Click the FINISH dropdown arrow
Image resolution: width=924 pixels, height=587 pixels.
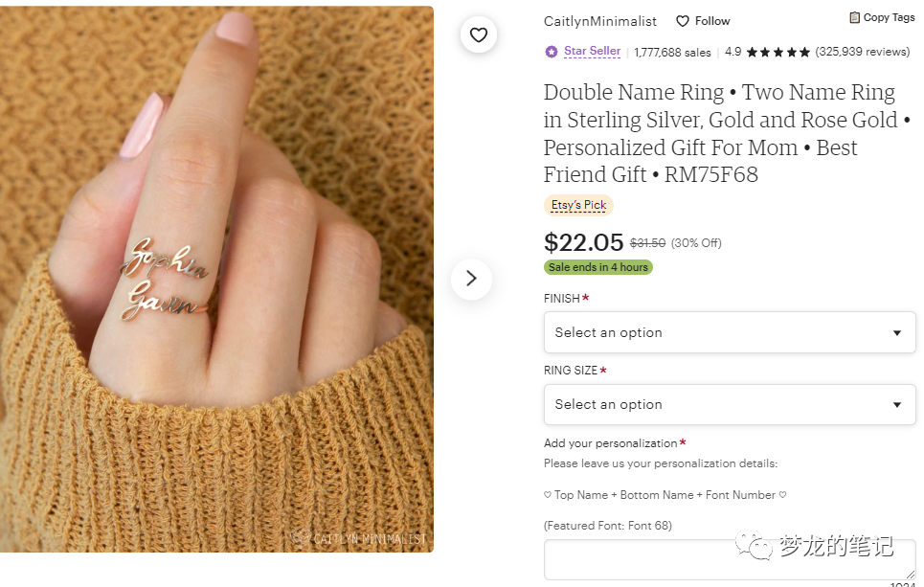click(897, 333)
